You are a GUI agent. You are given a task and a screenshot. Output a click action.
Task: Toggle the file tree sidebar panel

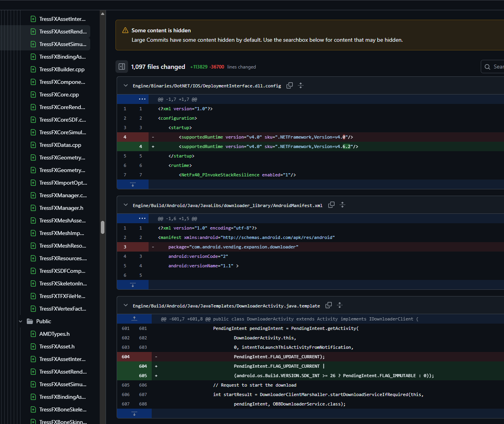[x=122, y=66]
